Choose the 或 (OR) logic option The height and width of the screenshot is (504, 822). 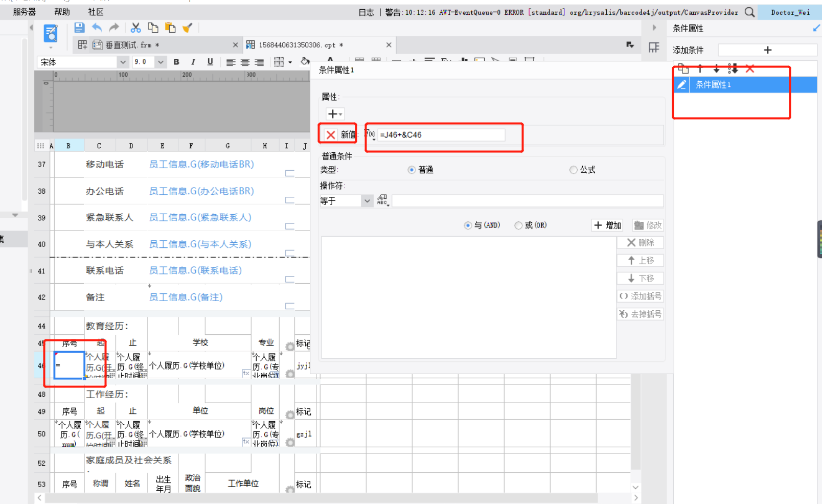point(518,225)
